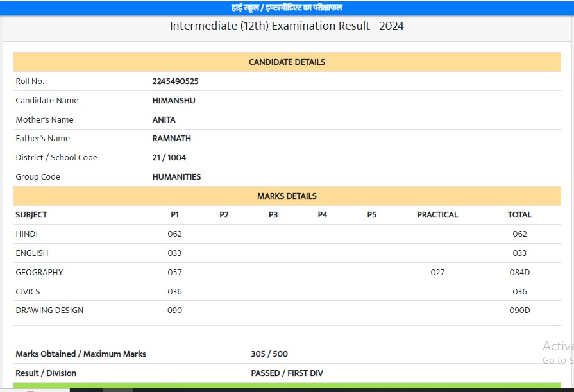Viewport: 574px width, 392px height.
Task: Select the CIVICS subject row label
Action: (x=28, y=292)
